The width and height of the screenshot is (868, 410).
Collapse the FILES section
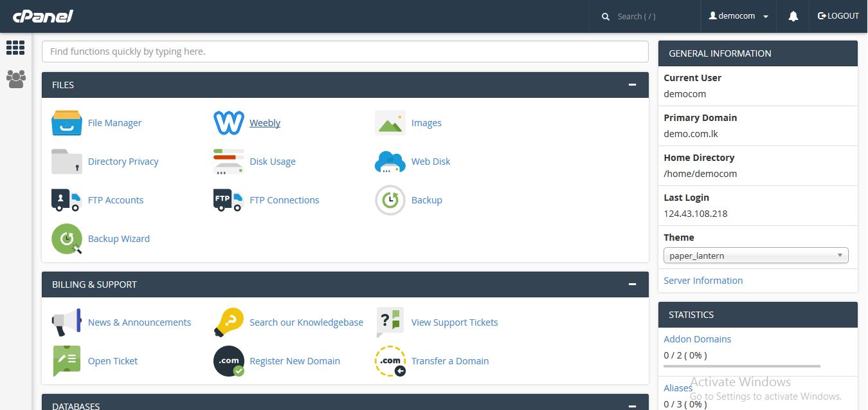(x=633, y=85)
